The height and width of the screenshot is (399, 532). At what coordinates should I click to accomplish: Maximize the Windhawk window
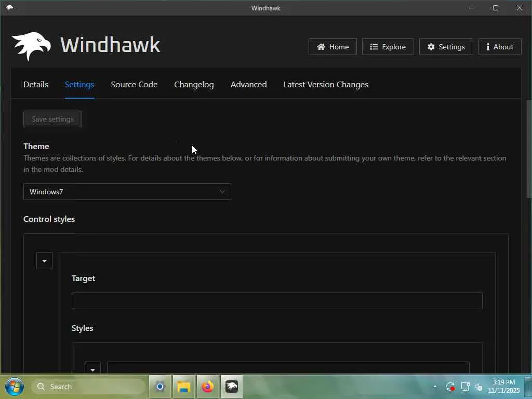496,8
